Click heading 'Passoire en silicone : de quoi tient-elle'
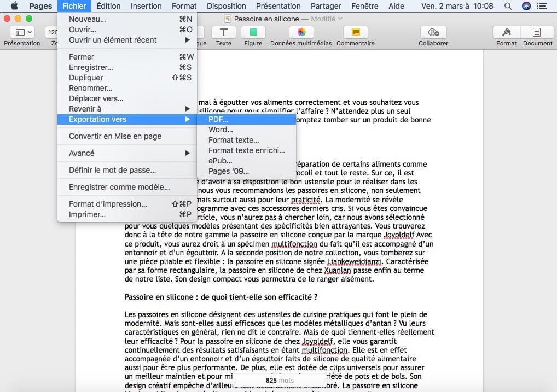This screenshot has width=557, height=392. (x=221, y=297)
